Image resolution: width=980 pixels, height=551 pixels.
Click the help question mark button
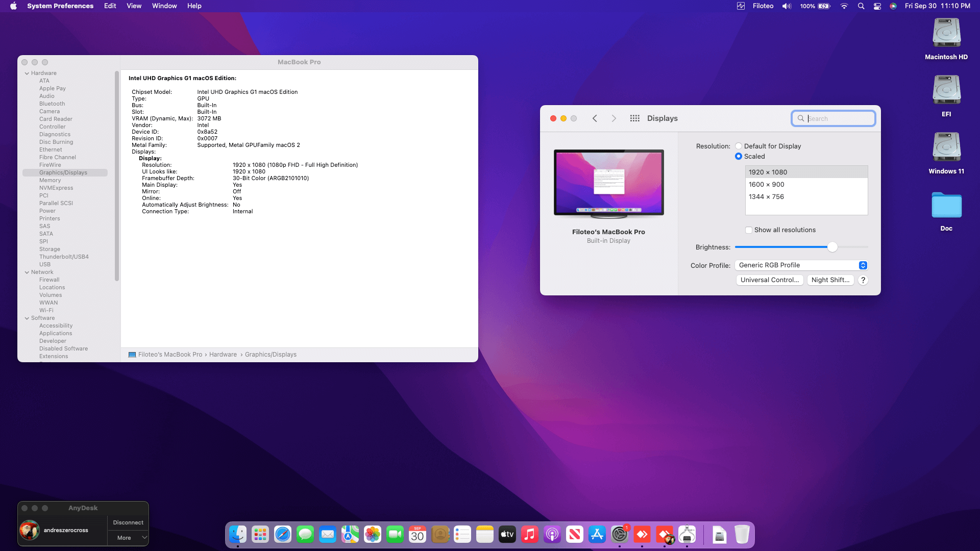tap(863, 280)
